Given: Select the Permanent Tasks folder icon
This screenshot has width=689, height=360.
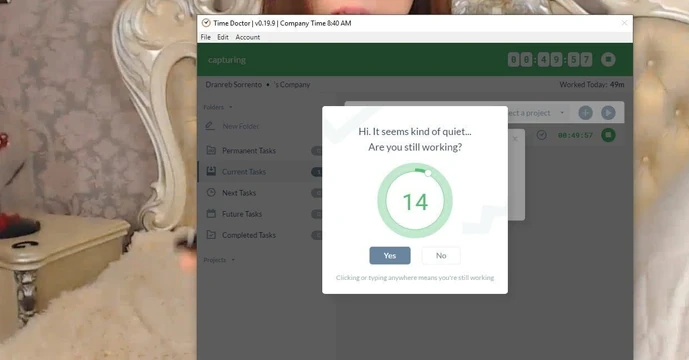Looking at the screenshot, I should [x=211, y=150].
